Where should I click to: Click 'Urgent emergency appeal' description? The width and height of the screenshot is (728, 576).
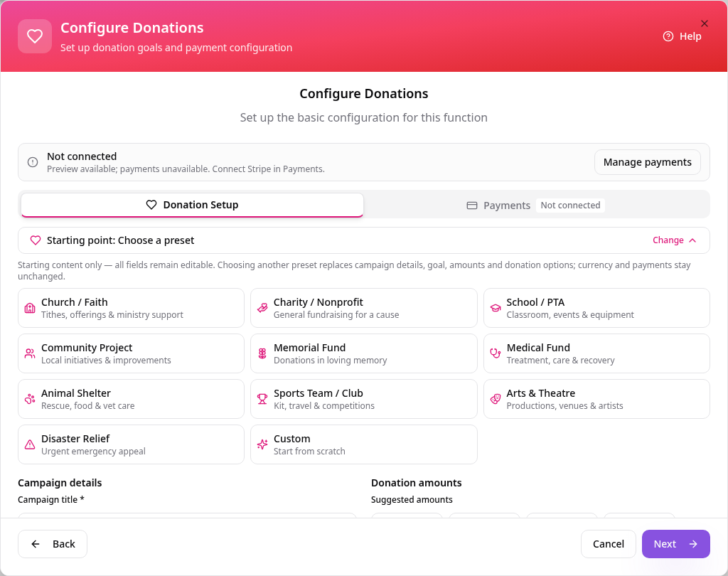coord(93,451)
